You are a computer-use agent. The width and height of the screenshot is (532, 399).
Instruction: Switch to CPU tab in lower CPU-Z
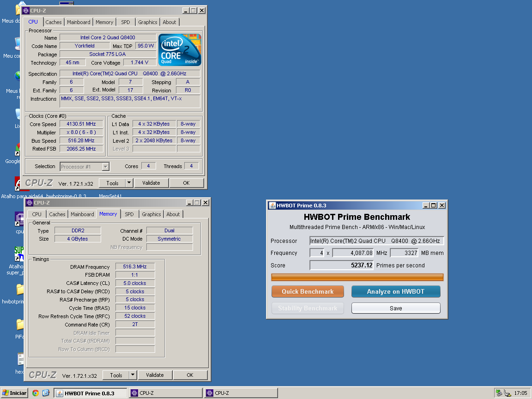pos(36,214)
